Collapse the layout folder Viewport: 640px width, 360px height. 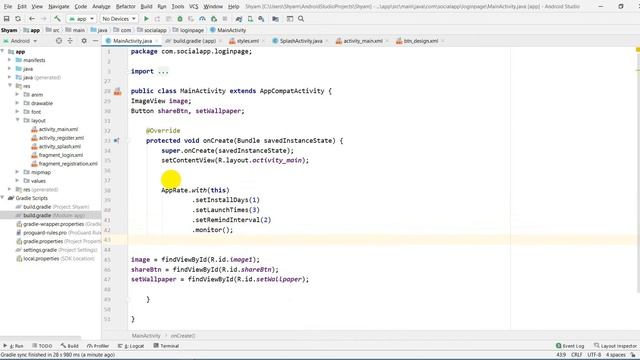(17, 120)
